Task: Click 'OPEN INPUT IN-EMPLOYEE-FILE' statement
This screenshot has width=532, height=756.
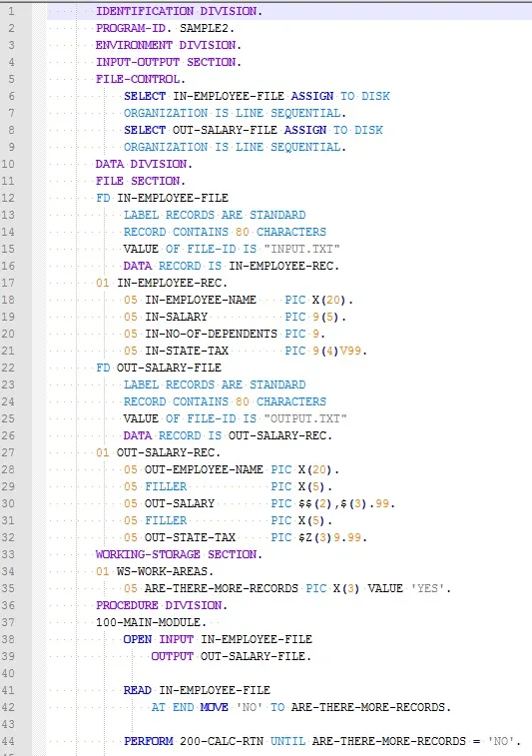Action: click(218, 639)
